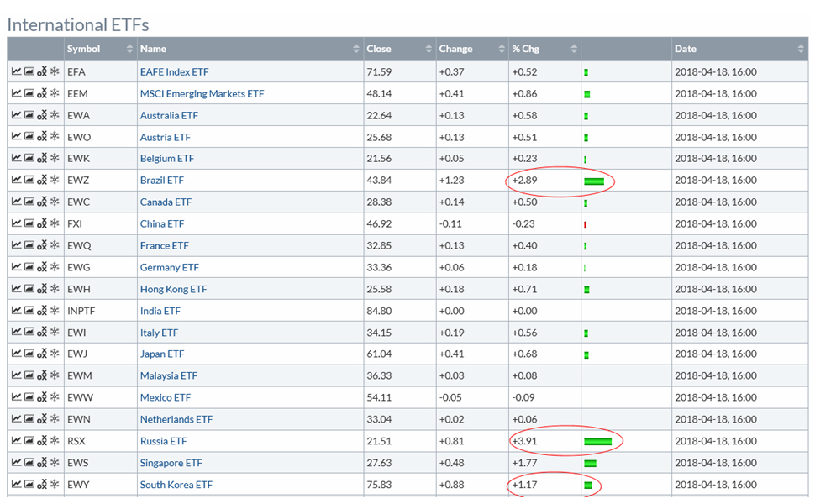Open the line chart icon for RSX

(x=16, y=441)
